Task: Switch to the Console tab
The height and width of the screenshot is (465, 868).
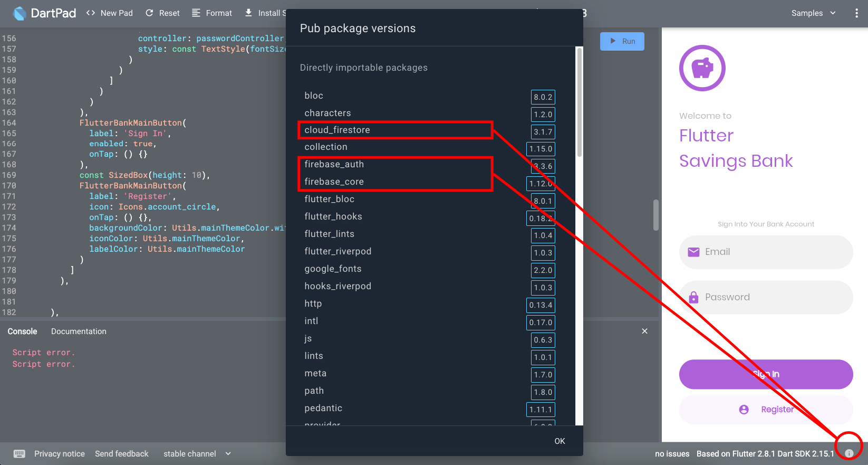Action: point(22,331)
